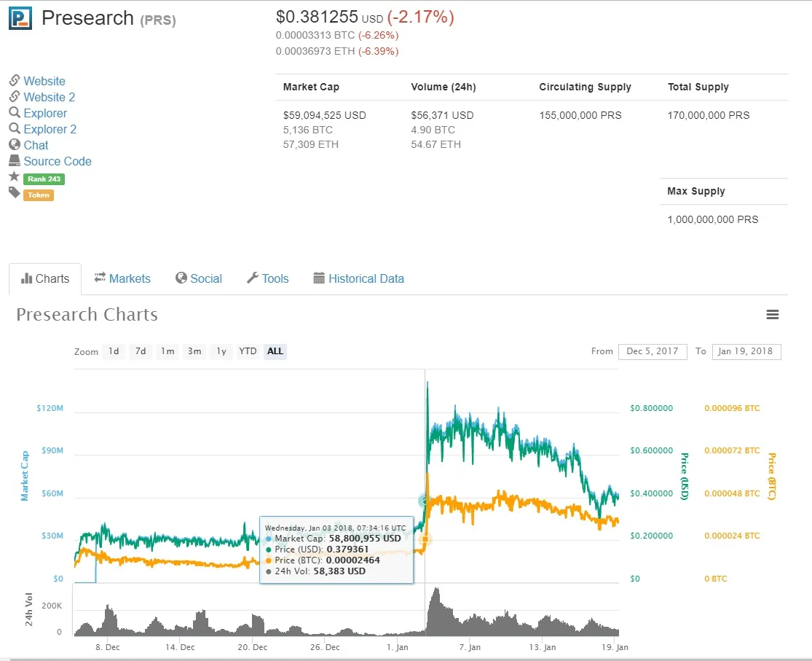Screen dimensions: 812x661
Task: Click the globe icon on Social tab
Action: (181, 278)
